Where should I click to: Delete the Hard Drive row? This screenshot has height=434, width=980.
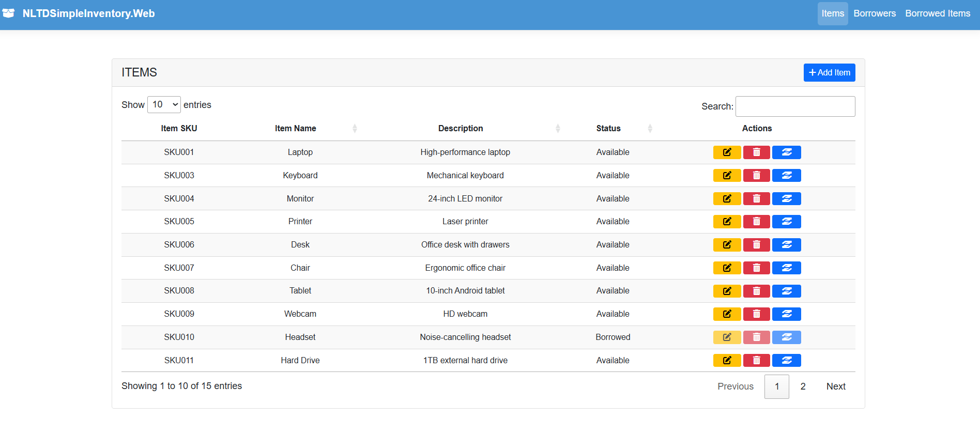click(x=756, y=360)
